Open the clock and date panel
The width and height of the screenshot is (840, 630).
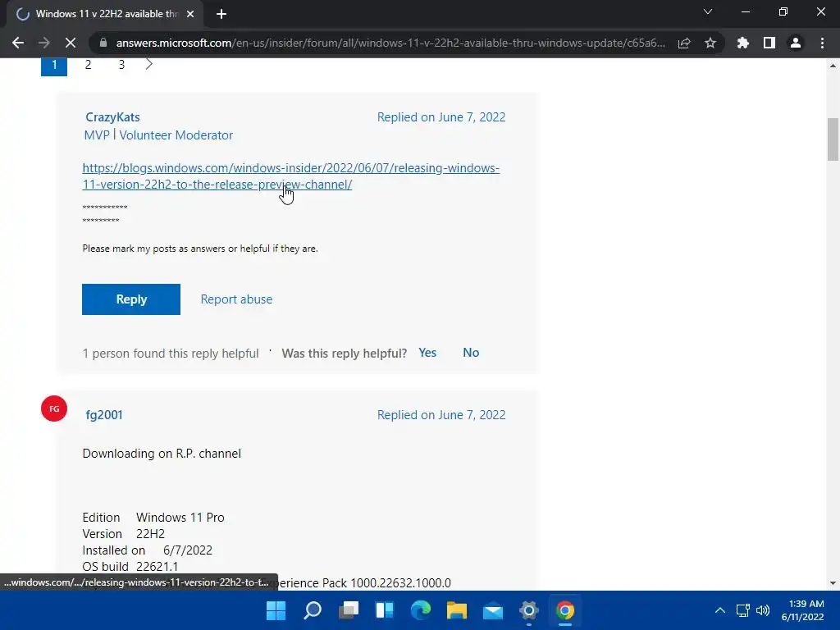(x=802, y=610)
